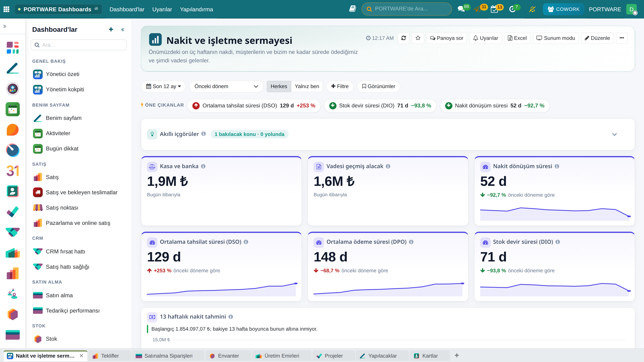644x362 pixels.
Task: Open the conversations icon with badge 88
Action: tap(461, 9)
